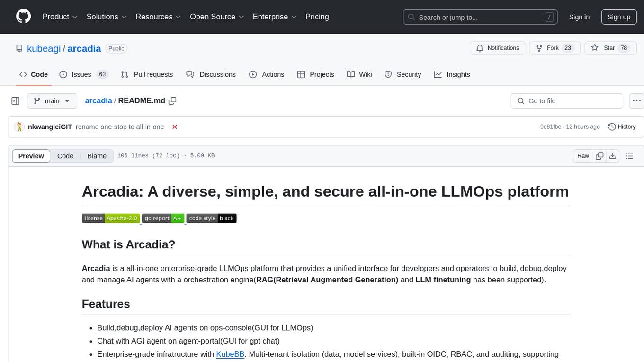Click the Public repository label
Viewport: 644px width, 362px height.
pyautogui.click(x=116, y=48)
